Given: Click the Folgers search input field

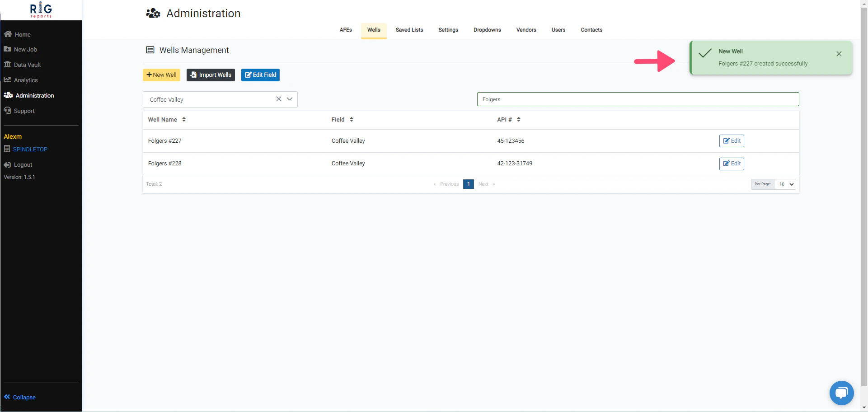Looking at the screenshot, I should 638,99.
